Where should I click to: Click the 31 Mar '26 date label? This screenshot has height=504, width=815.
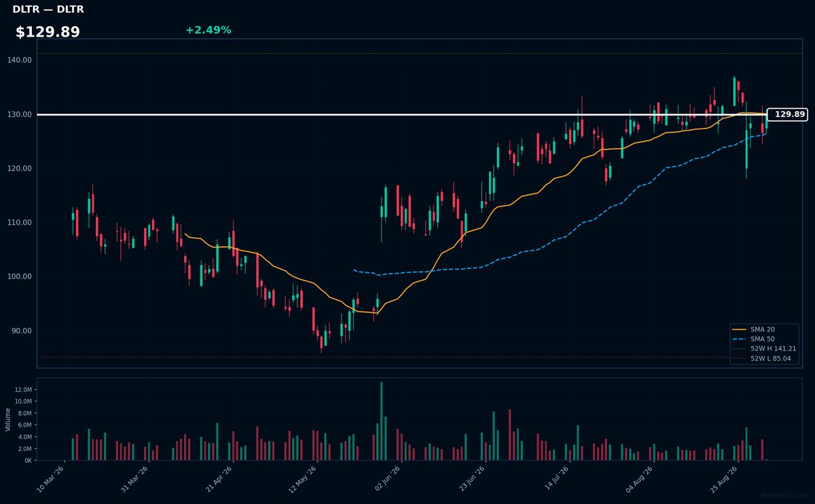[x=134, y=480]
